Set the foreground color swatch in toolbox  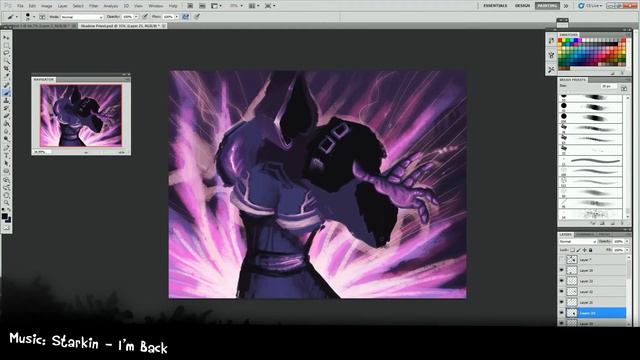pos(4,216)
